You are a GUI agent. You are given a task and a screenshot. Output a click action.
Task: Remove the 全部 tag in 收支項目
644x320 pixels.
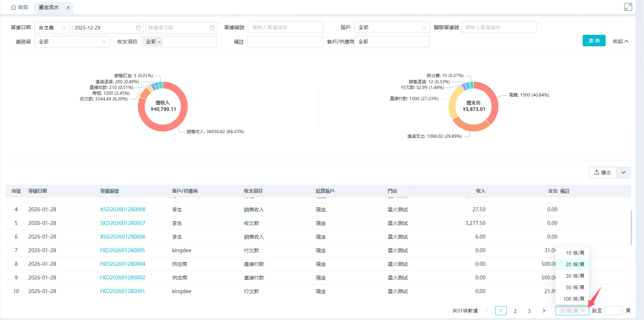pos(159,42)
